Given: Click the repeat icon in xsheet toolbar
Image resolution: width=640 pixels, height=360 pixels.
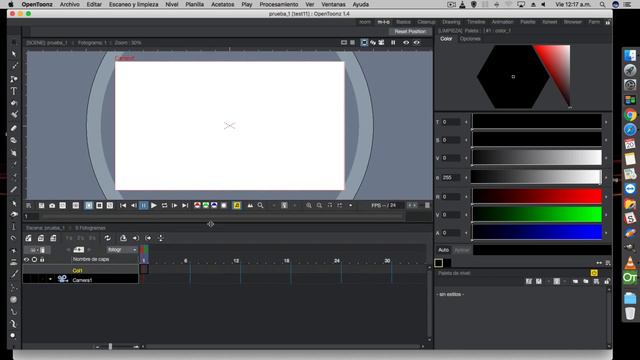Looking at the screenshot, I should (107, 238).
